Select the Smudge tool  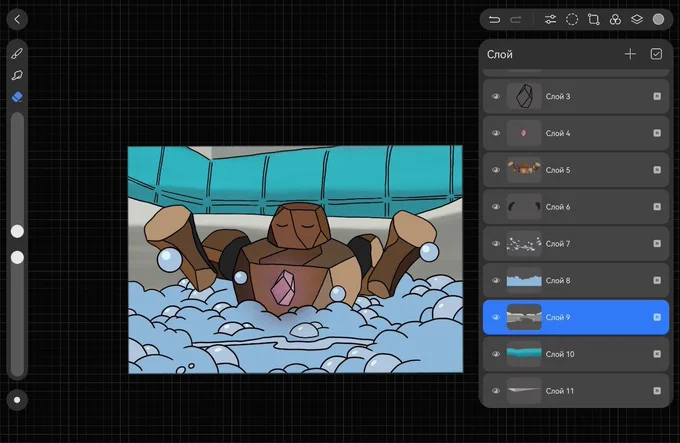pos(17,75)
